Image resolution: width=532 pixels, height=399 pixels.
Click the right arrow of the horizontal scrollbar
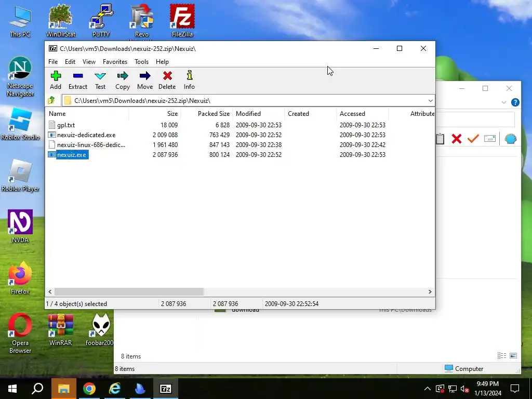(x=430, y=292)
